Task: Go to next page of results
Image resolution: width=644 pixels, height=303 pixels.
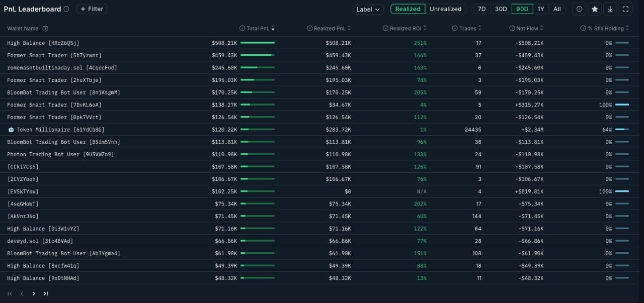Action: click(34, 293)
